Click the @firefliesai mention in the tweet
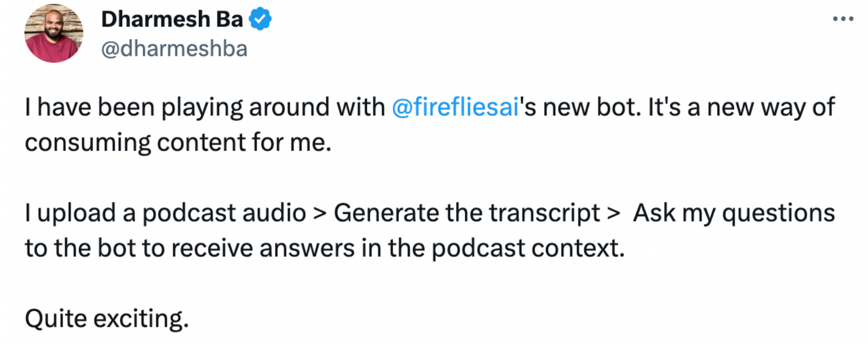This screenshot has height=344, width=868. tap(454, 107)
